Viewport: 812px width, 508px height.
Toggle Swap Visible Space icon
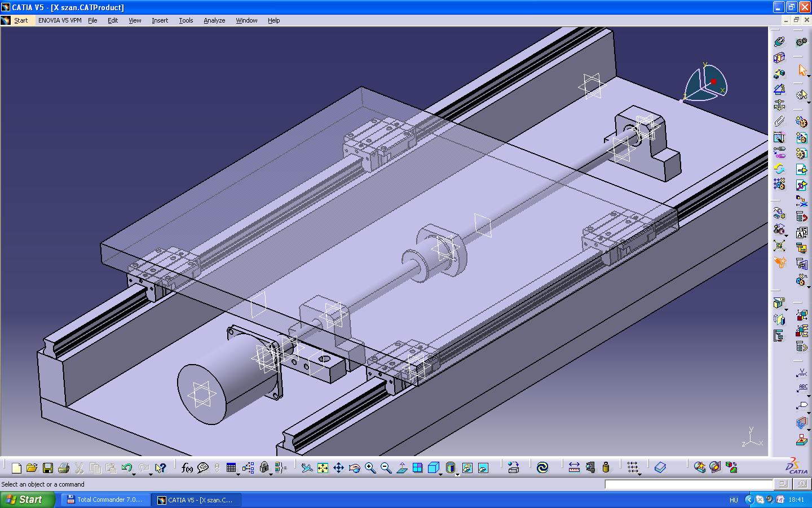click(483, 468)
